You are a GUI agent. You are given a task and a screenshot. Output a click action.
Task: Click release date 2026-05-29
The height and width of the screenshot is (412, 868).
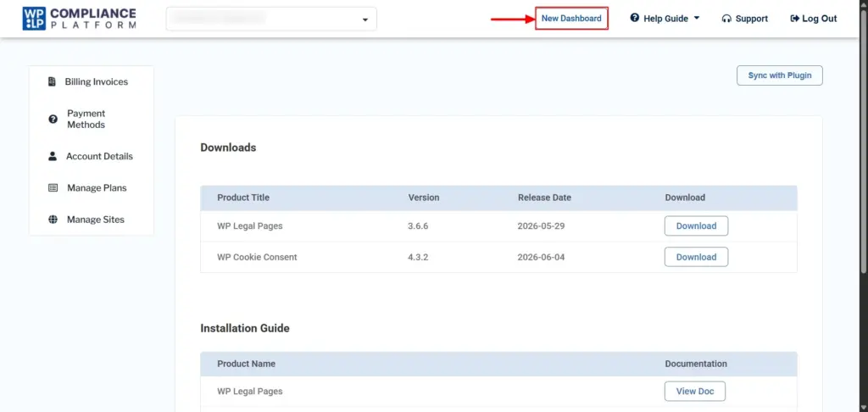point(541,226)
